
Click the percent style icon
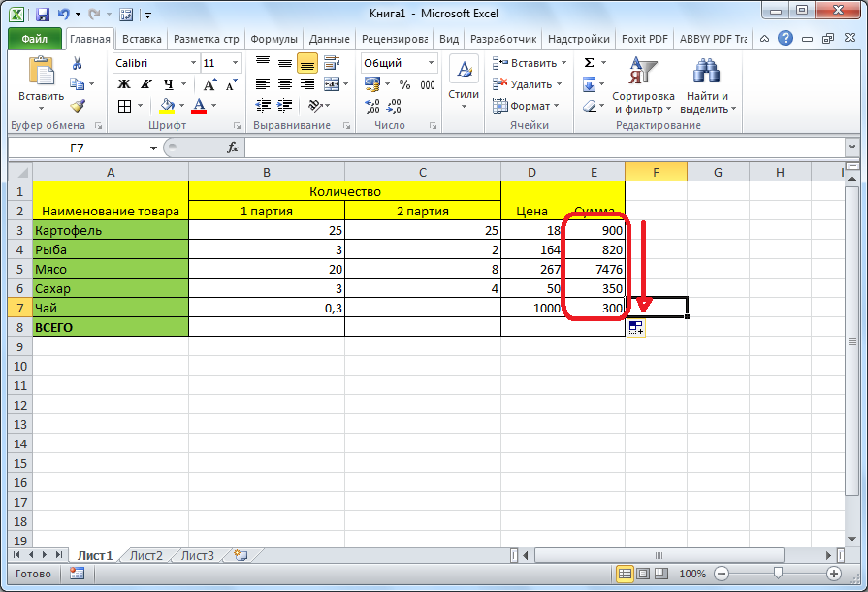(403, 84)
